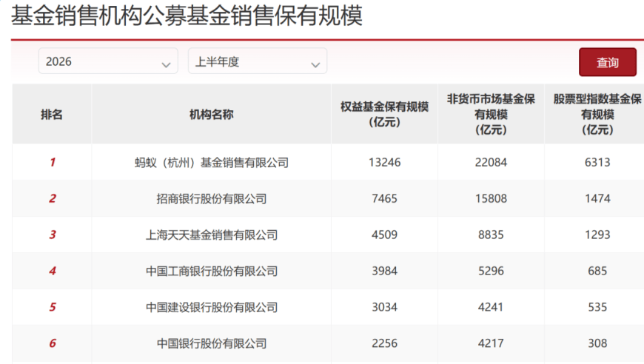Select the 15808 value for 招商银行
This screenshot has height=364, width=644.
click(x=491, y=198)
